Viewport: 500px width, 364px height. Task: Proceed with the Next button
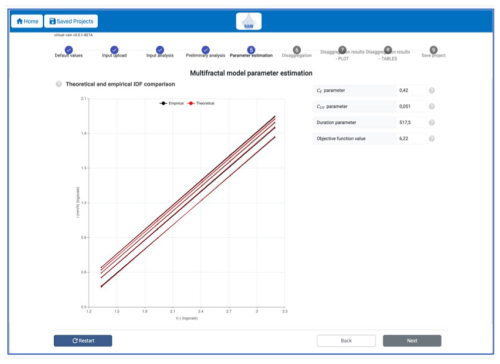coord(412,341)
